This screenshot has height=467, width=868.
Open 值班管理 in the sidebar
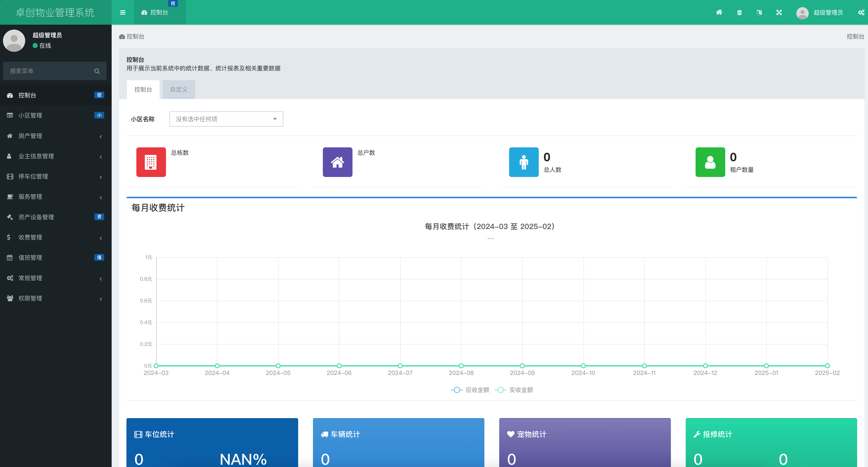click(56, 258)
